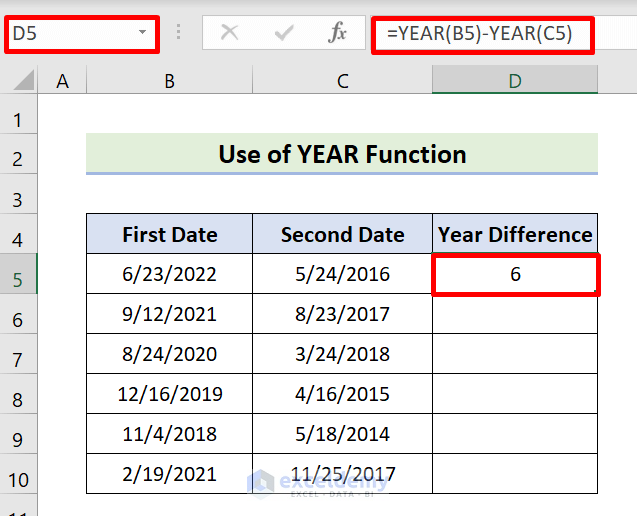Select row 5 header
This screenshot has width=637, height=516.
pos(17,274)
